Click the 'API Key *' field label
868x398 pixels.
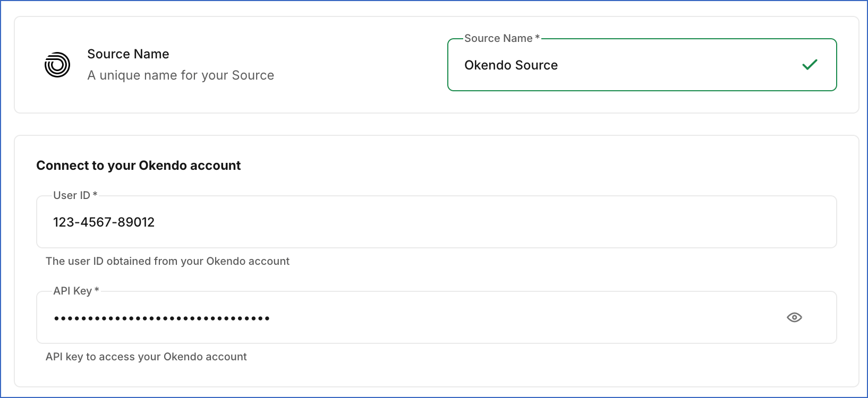[x=76, y=291]
